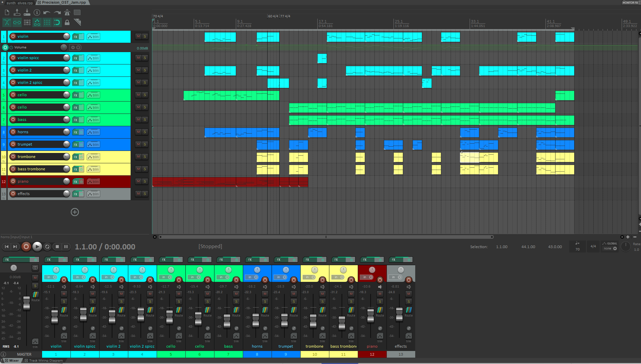Mute the violin spicc track
Screen dimensions: 641x364
click(138, 58)
